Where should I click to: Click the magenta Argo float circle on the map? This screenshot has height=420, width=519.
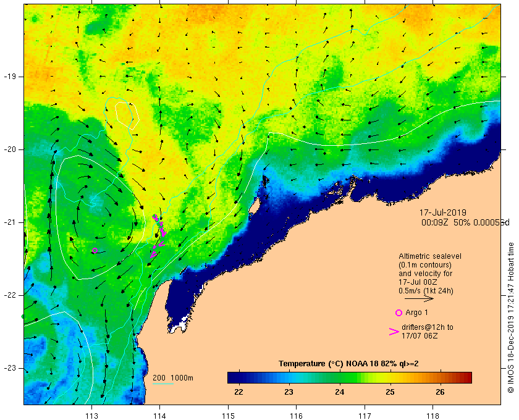(x=95, y=250)
